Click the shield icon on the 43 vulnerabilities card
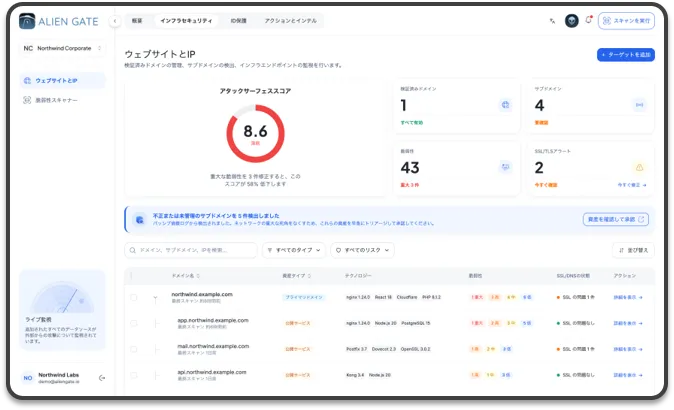This screenshot has width=674, height=410. [x=506, y=167]
